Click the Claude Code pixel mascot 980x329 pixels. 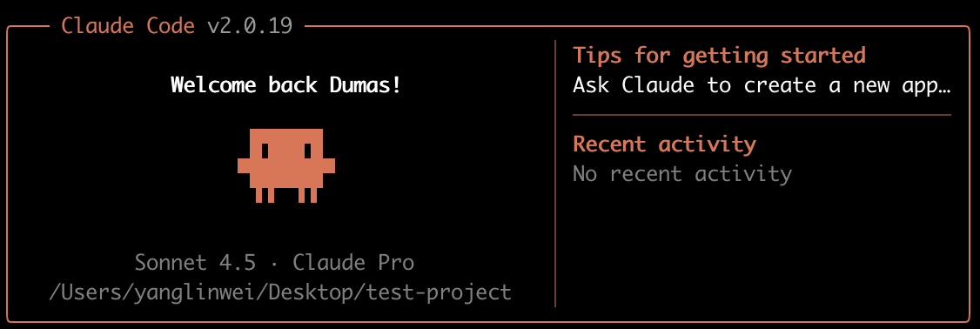pos(286,165)
